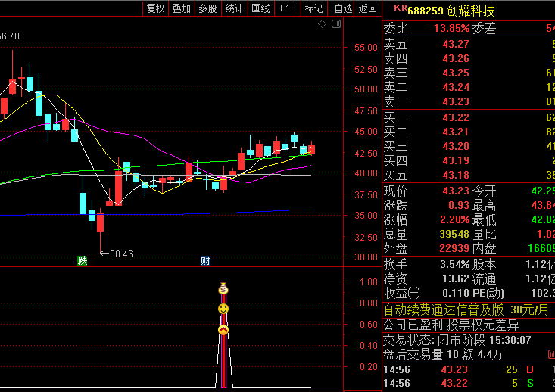Click the 14:56 43.22 sell trade row

point(469,383)
